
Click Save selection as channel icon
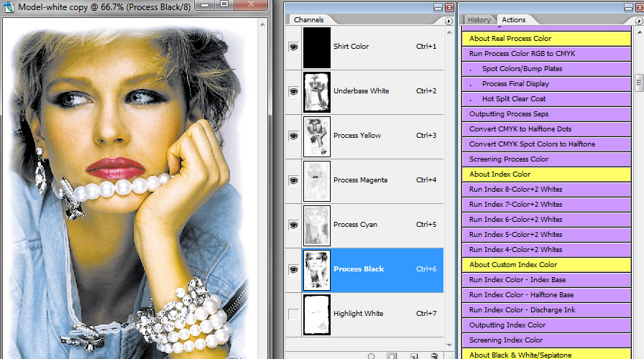pyautogui.click(x=392, y=355)
